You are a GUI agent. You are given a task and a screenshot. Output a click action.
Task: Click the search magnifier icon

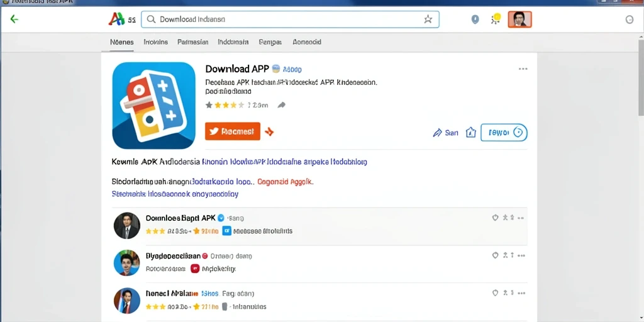click(151, 19)
